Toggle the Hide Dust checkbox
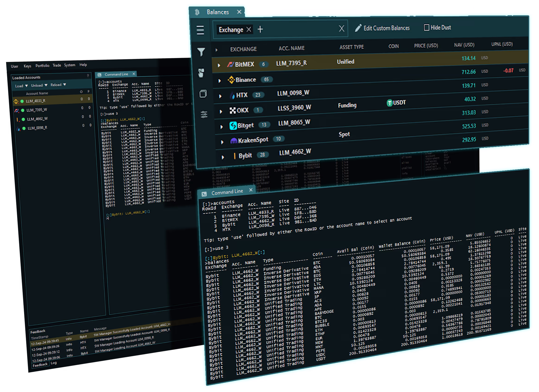The width and height of the screenshot is (539, 392). (x=426, y=28)
